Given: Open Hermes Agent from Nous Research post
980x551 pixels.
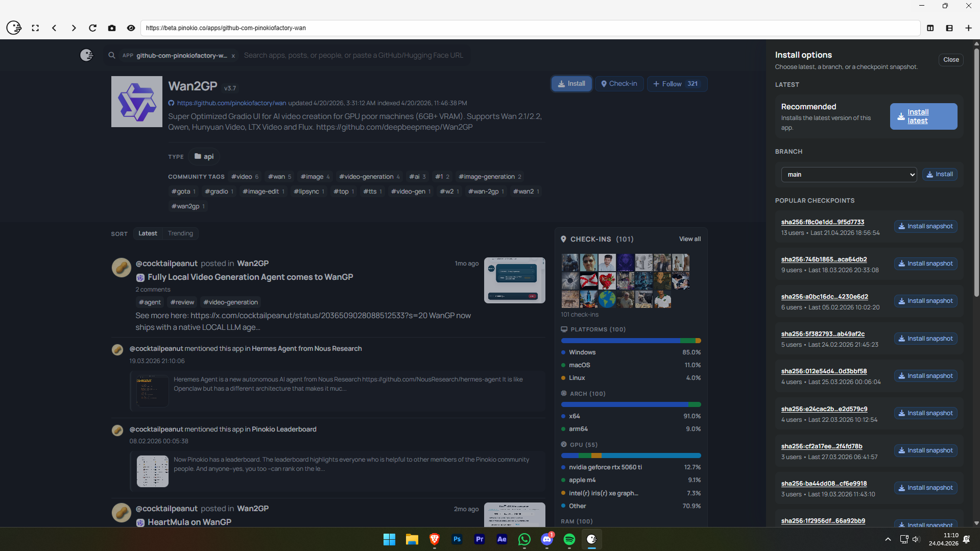Looking at the screenshot, I should click(x=306, y=349).
